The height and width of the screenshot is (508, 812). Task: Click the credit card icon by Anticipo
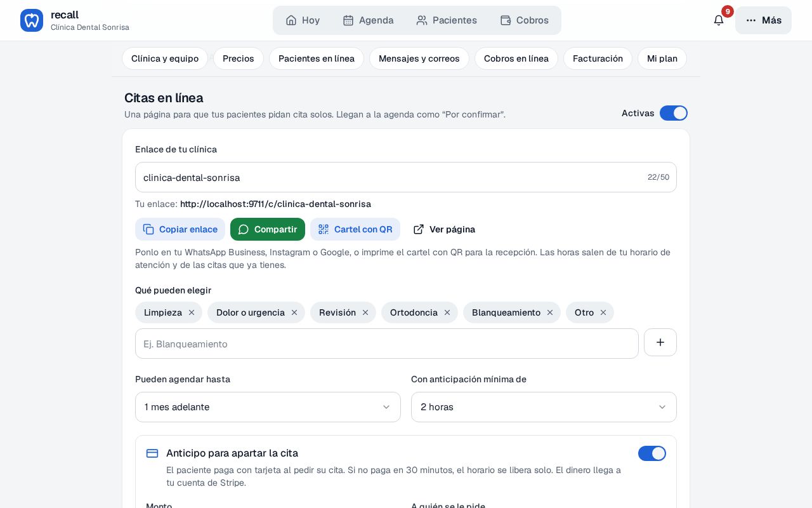152,453
